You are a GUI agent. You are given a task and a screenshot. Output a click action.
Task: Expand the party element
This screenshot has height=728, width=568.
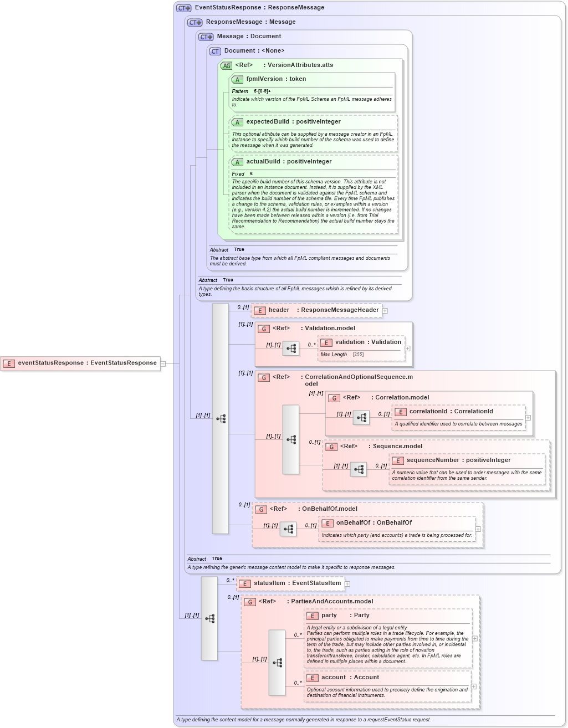click(475, 638)
